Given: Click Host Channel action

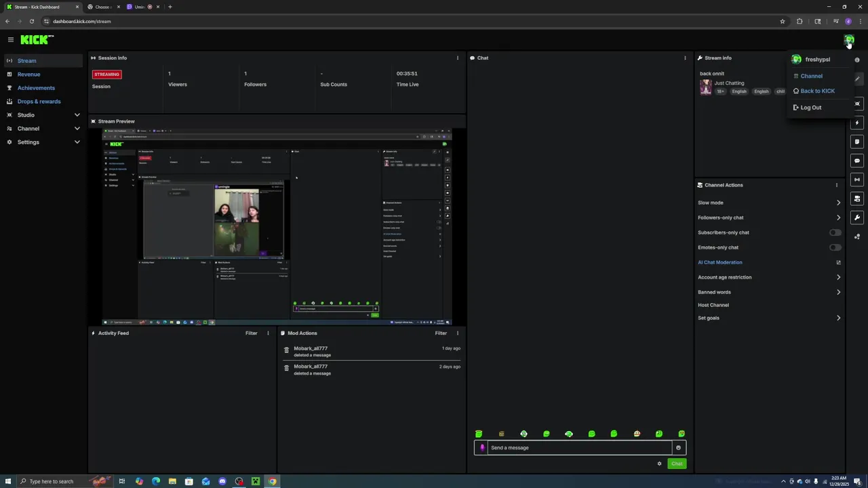Looking at the screenshot, I should [x=713, y=305].
